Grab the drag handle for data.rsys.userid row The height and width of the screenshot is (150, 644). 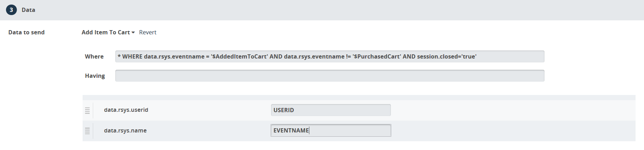click(x=88, y=110)
